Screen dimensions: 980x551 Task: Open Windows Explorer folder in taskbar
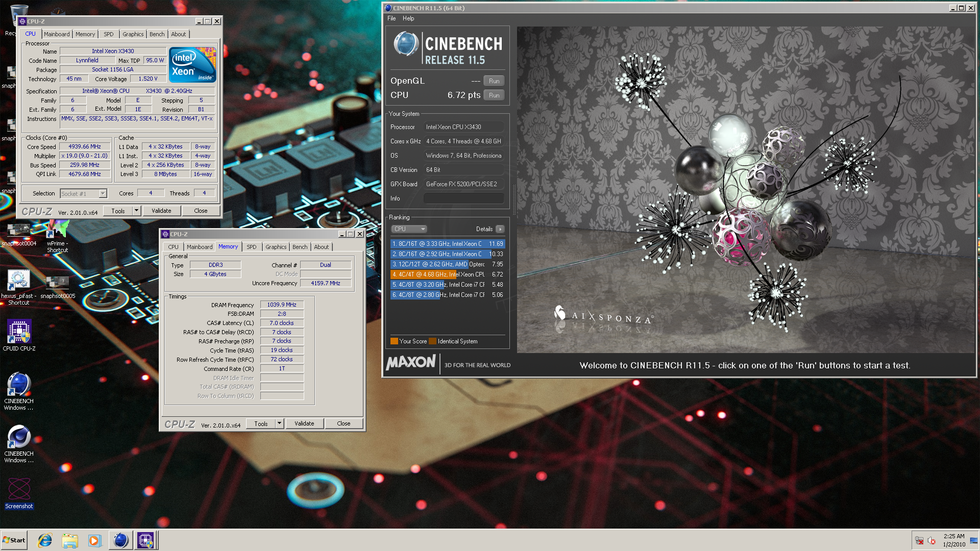click(70, 540)
